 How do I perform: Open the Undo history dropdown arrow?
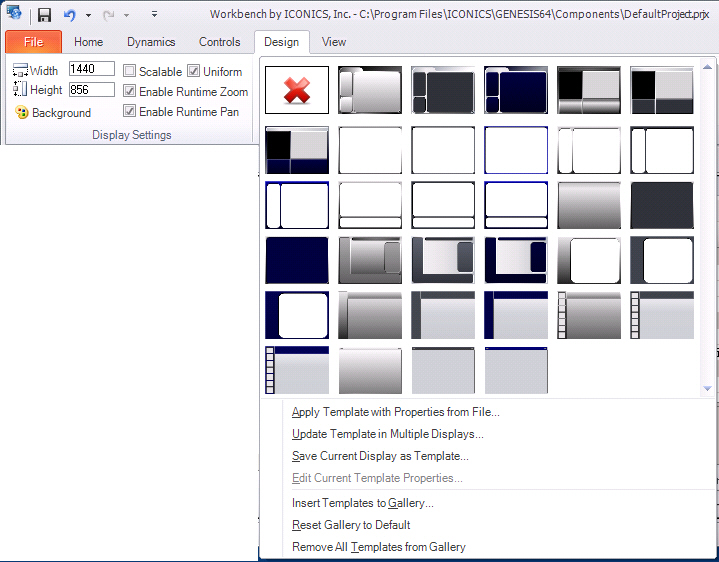point(88,16)
